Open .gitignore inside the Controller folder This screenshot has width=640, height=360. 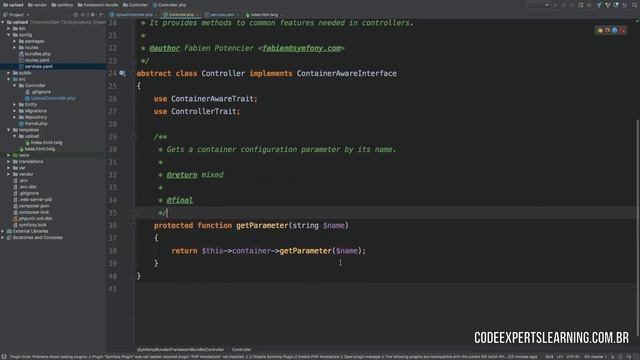(x=41, y=92)
